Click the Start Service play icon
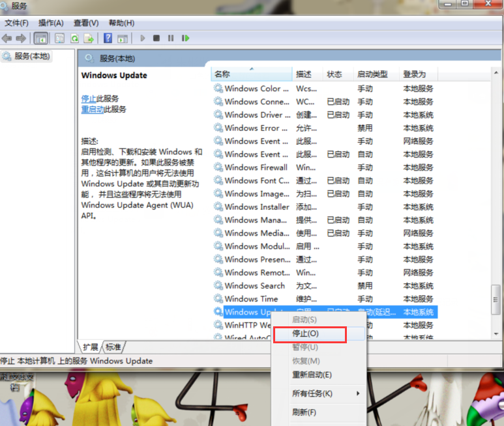The image size is (504, 426). [142, 38]
